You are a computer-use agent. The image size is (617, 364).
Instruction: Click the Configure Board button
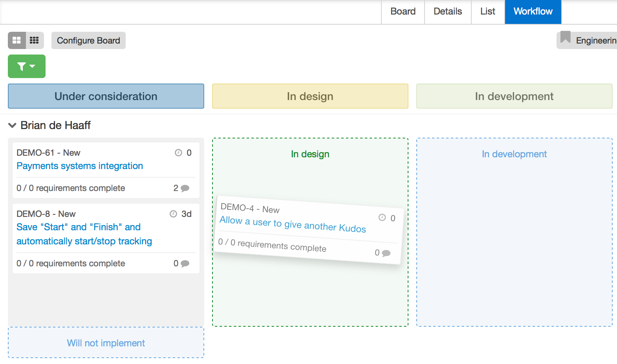(88, 40)
